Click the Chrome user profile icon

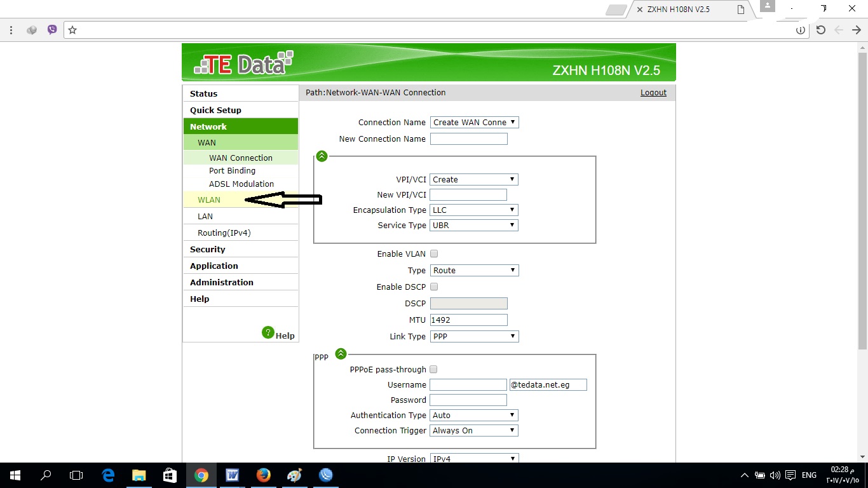(x=768, y=6)
